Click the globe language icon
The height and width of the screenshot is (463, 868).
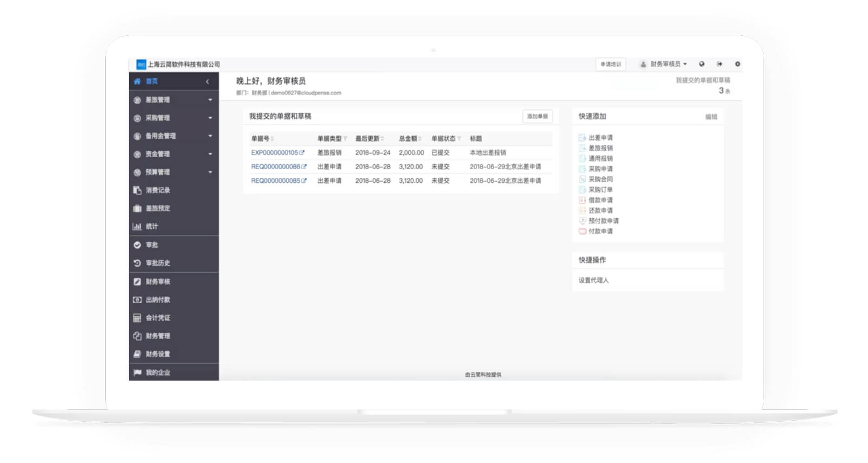[x=701, y=64]
